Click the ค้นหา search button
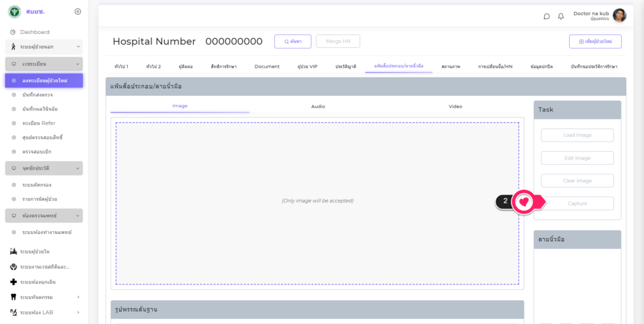The width and height of the screenshot is (644, 324). click(292, 42)
